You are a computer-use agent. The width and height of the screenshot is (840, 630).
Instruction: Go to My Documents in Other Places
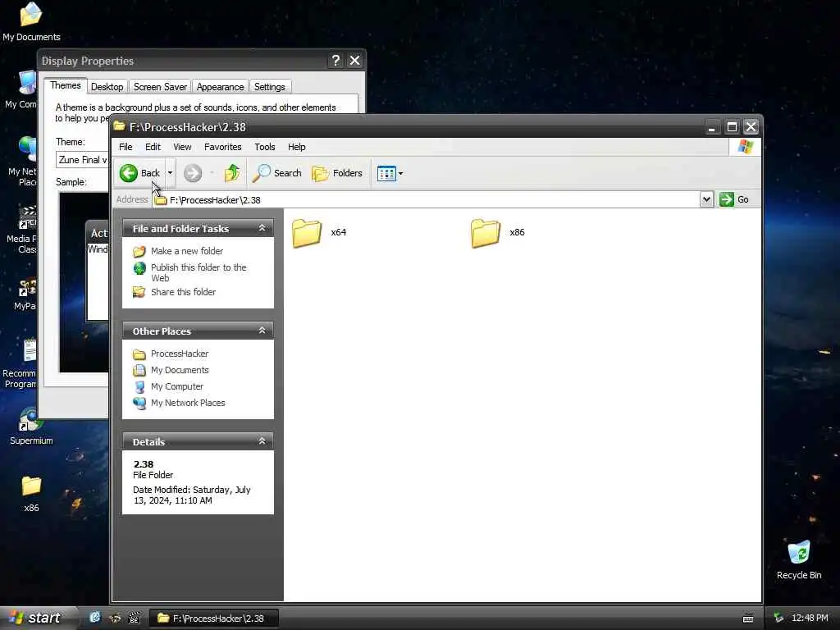click(180, 370)
